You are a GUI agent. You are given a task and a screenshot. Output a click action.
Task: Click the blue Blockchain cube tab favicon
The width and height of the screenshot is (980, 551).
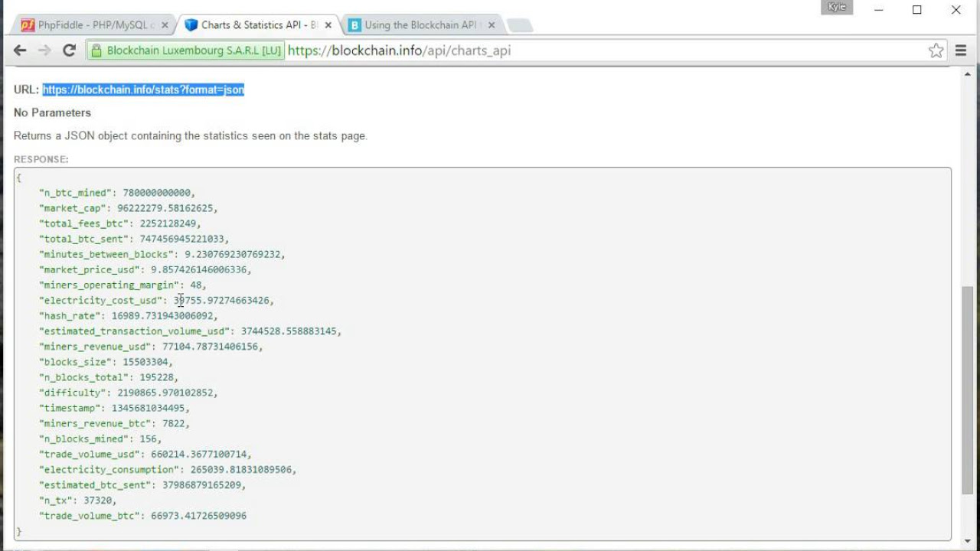(x=191, y=25)
